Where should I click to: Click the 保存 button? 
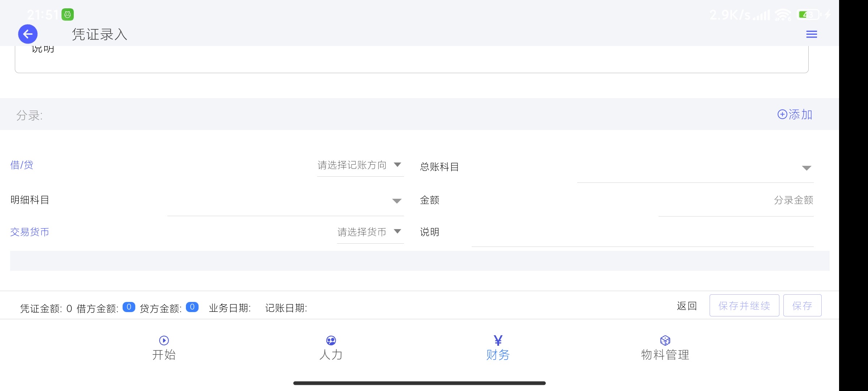802,306
